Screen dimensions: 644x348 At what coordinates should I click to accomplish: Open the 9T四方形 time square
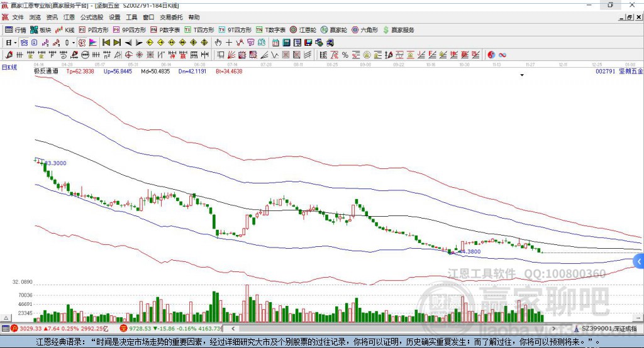tap(235, 30)
